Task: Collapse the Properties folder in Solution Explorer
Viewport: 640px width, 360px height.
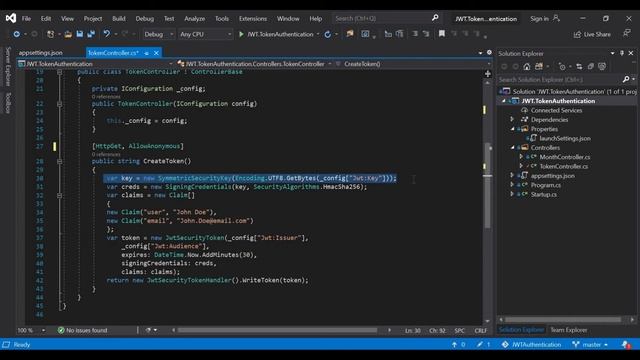Action: (x=512, y=129)
